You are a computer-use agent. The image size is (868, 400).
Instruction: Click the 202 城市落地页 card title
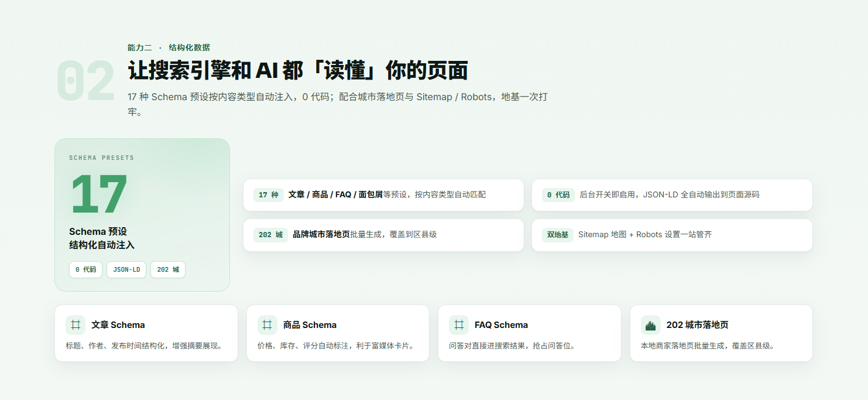pyautogui.click(x=697, y=325)
